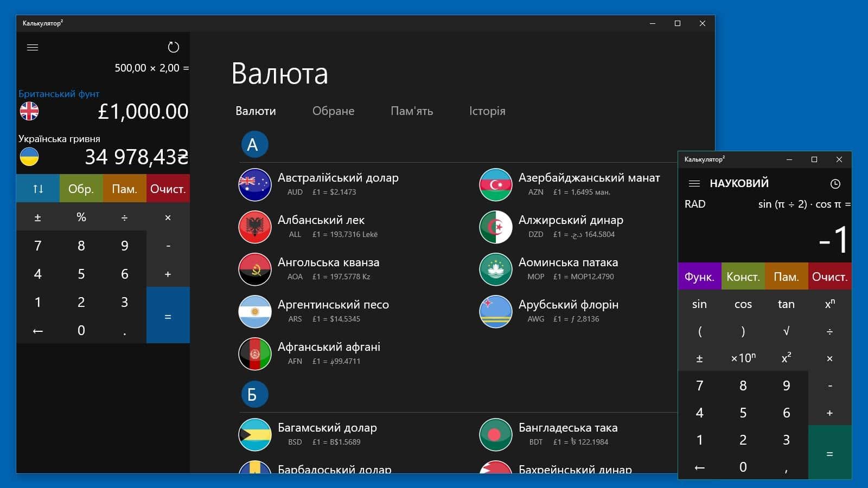Toggle sign with ± in currency keypad

click(x=38, y=217)
